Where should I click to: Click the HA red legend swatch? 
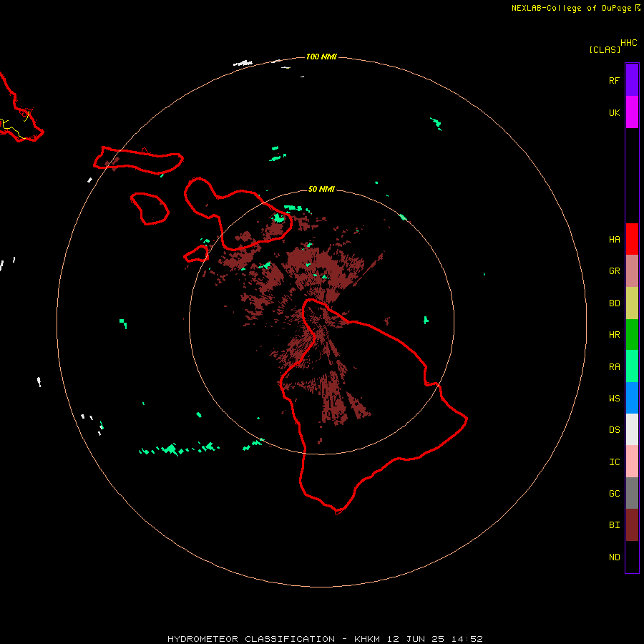tap(632, 239)
